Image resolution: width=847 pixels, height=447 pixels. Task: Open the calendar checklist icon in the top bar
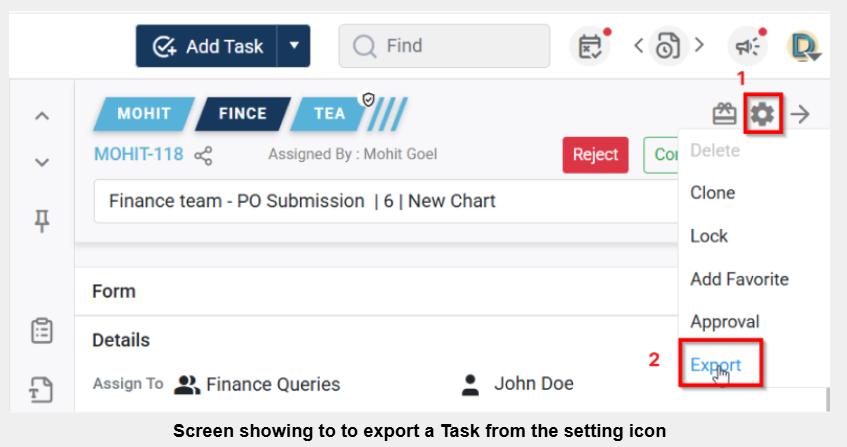click(x=590, y=46)
